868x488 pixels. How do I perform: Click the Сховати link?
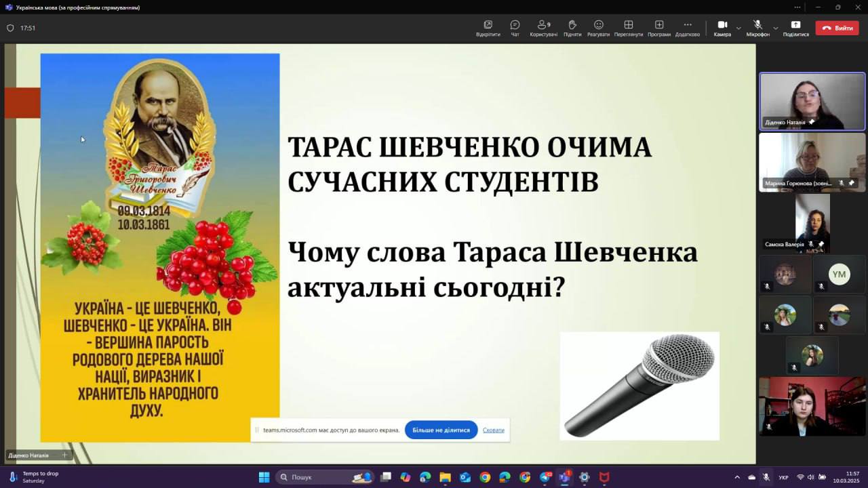point(493,430)
